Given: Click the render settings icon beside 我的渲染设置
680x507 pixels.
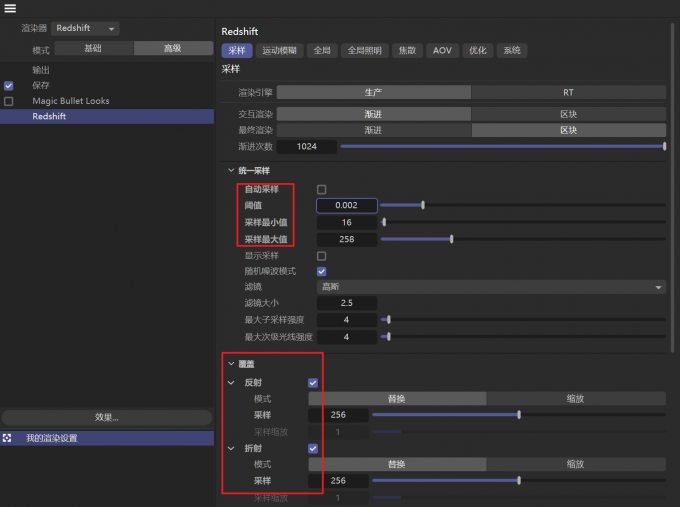Looking at the screenshot, I should [x=7, y=438].
